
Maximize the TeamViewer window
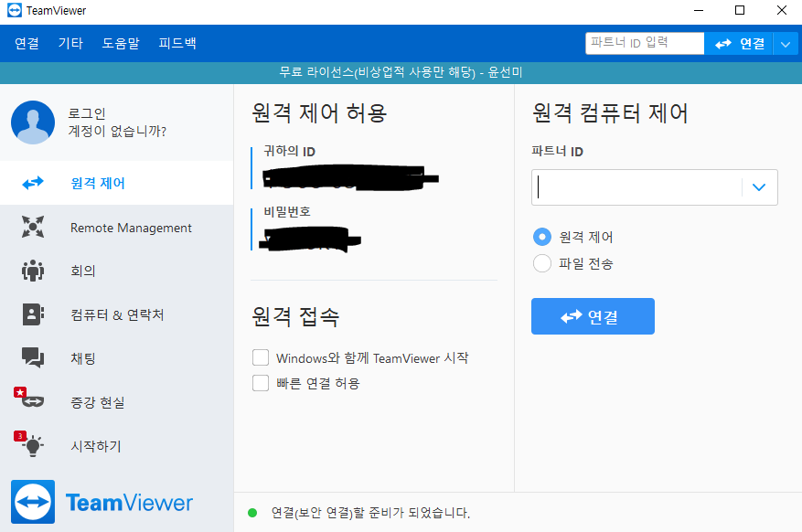click(x=740, y=10)
